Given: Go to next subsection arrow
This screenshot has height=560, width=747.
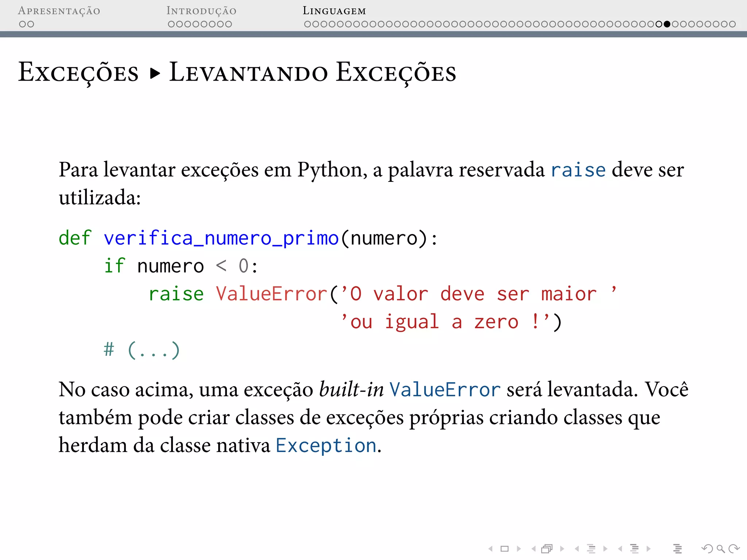Looking at the screenshot, I should (x=605, y=549).
